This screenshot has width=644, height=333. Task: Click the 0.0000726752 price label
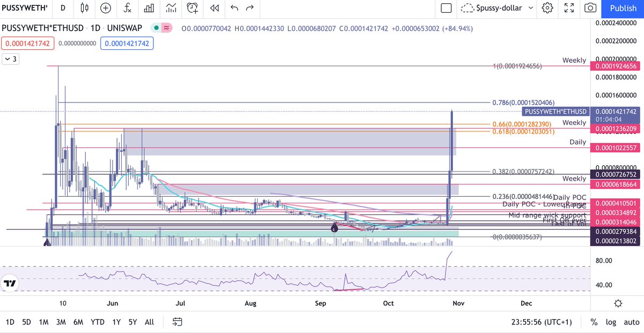pos(615,174)
